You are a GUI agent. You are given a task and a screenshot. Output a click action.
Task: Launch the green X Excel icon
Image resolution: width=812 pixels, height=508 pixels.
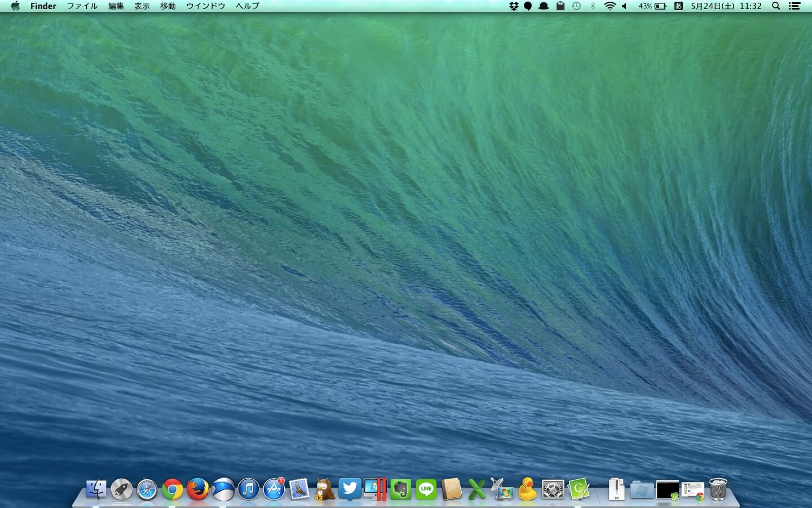477,489
